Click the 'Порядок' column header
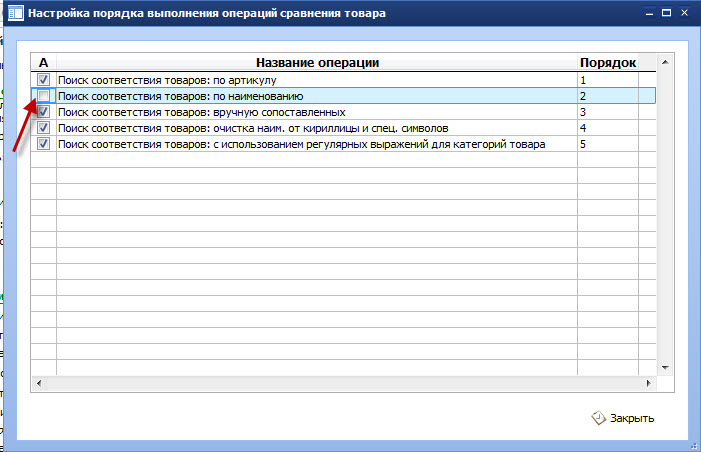Screen dimensions: 701x452 [608, 63]
